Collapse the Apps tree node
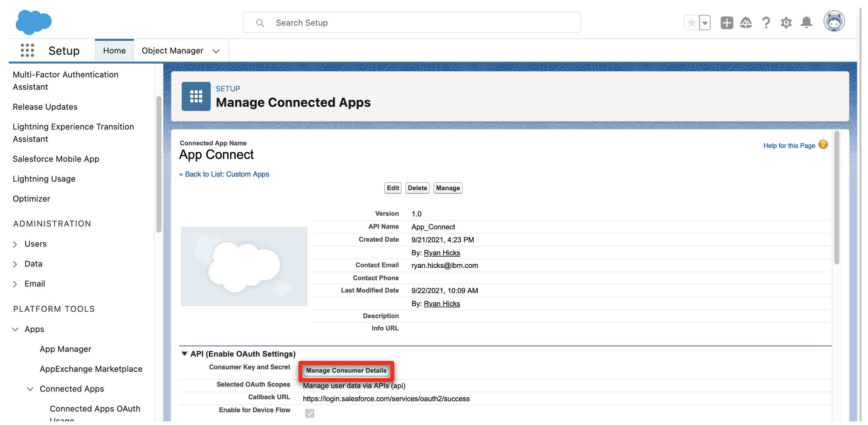Image resolution: width=868 pixels, height=425 pixels. coord(15,329)
